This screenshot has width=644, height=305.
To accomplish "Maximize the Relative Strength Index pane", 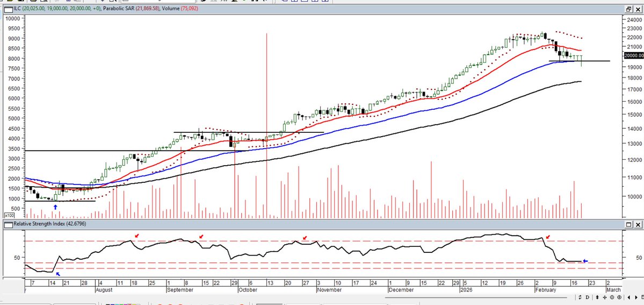I will pos(629,224).
